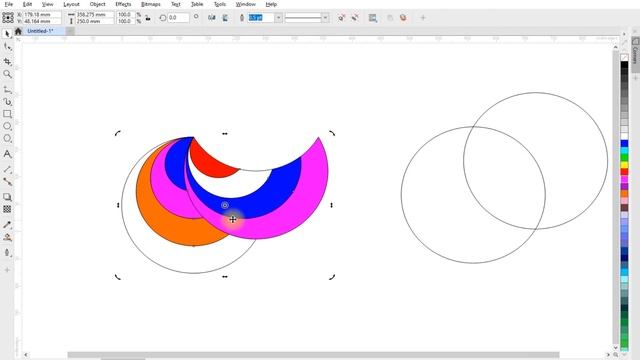
Task: Click the orange convert to curves icon
Action: tap(403, 18)
